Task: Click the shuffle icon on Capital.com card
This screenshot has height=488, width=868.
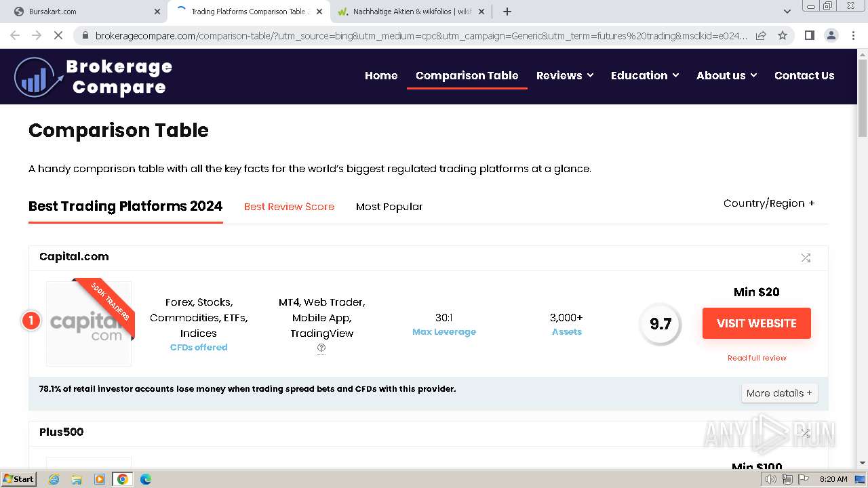Action: click(806, 258)
